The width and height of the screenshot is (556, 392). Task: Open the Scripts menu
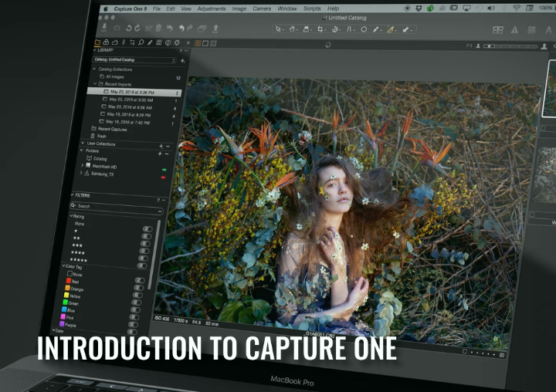[312, 8]
